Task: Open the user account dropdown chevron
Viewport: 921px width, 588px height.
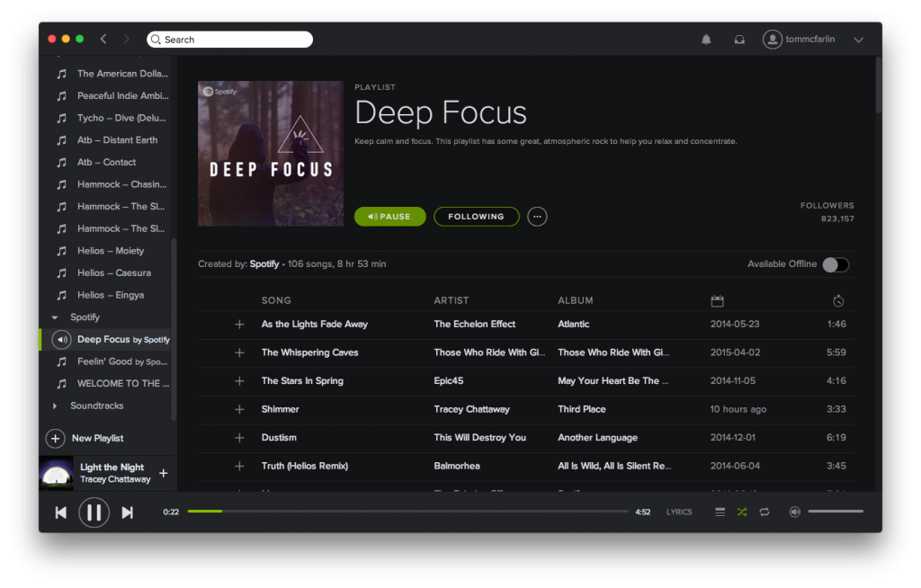Action: 859,40
